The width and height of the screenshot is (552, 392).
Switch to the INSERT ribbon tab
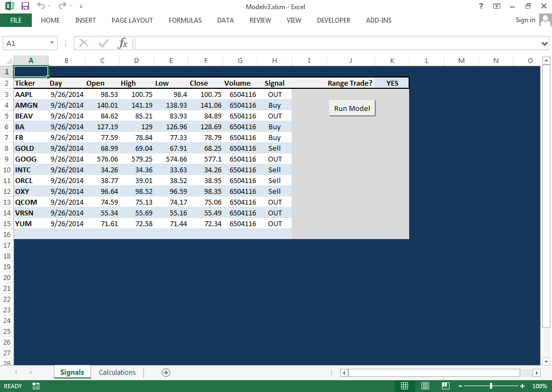(x=85, y=20)
